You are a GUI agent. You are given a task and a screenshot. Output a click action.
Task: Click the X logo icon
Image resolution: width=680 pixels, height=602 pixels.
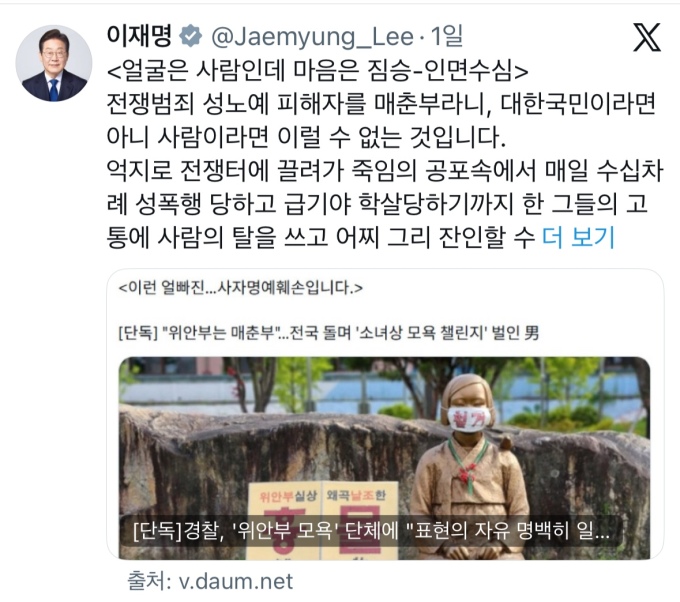point(647,37)
